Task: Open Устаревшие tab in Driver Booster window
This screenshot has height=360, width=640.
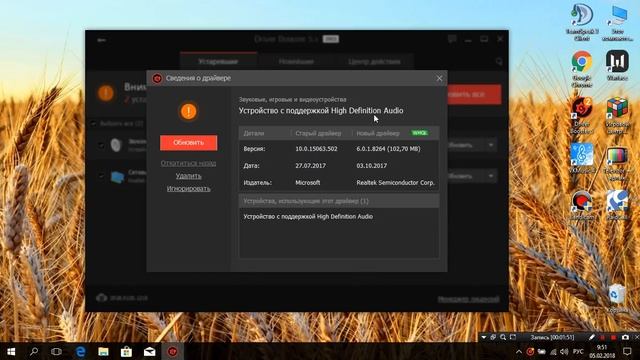Action: pyautogui.click(x=218, y=61)
